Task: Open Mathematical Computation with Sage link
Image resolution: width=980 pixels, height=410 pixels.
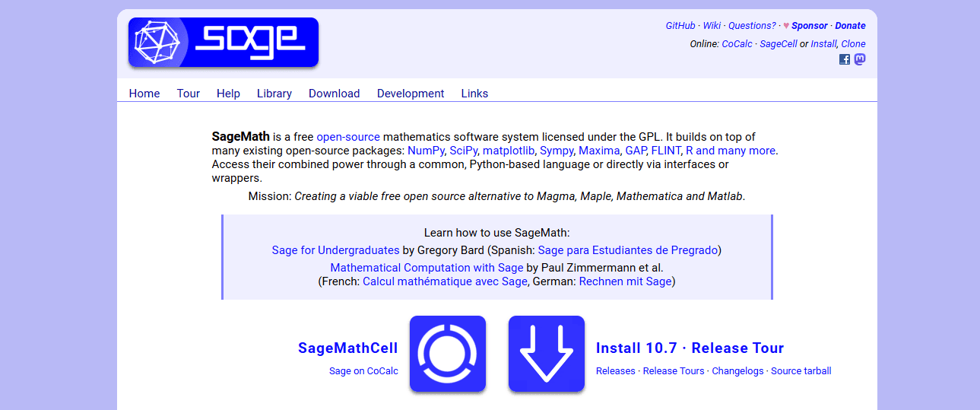Action: coord(427,268)
